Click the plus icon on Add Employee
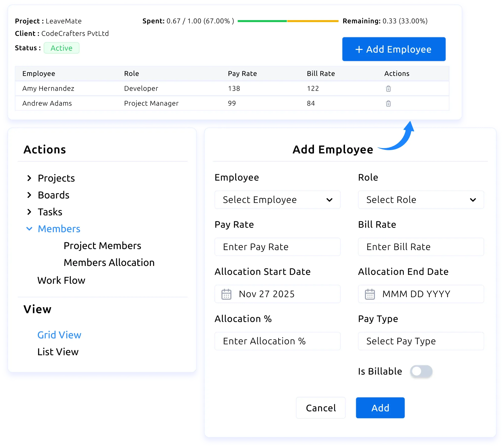This screenshot has height=448, width=504. (x=359, y=49)
